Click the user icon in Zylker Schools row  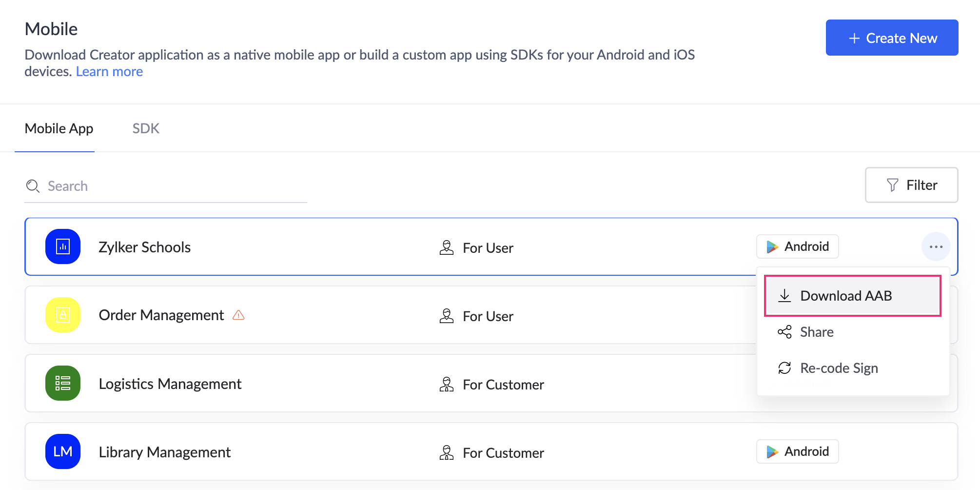(447, 247)
